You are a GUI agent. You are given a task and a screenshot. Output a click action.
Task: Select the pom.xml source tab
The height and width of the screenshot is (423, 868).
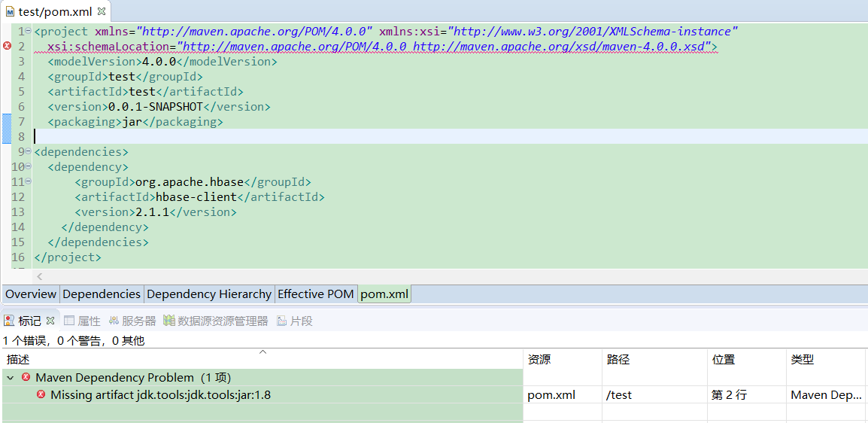point(384,294)
